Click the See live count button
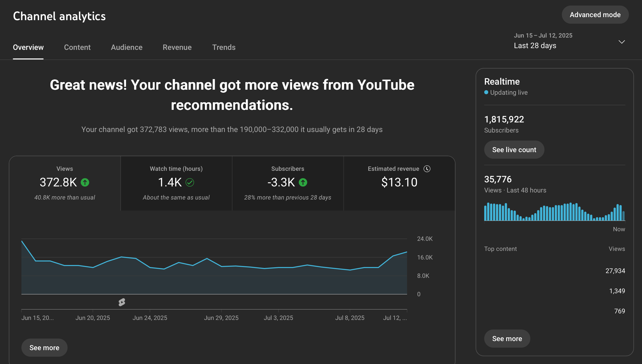 click(514, 150)
